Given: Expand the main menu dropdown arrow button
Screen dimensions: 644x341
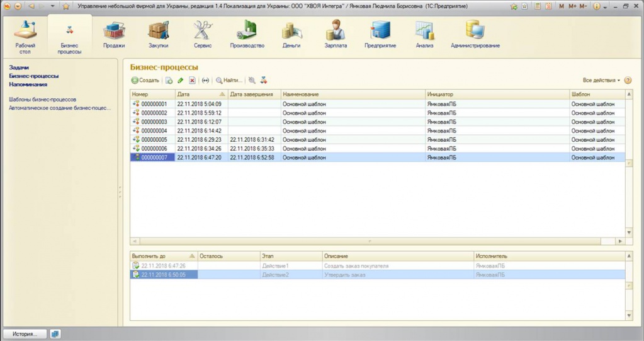Looking at the screenshot, I should click(x=18, y=6).
